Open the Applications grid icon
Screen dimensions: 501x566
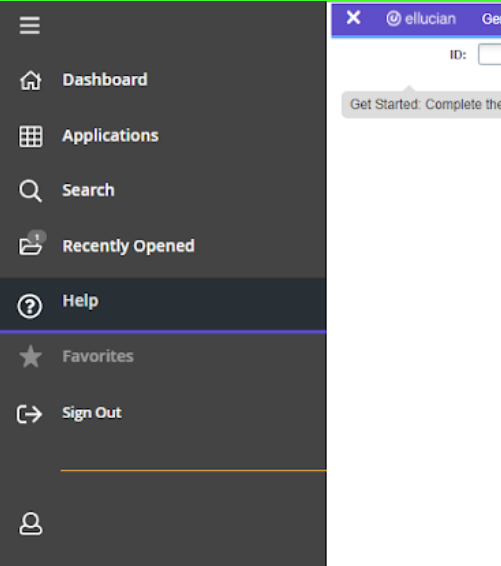click(30, 136)
